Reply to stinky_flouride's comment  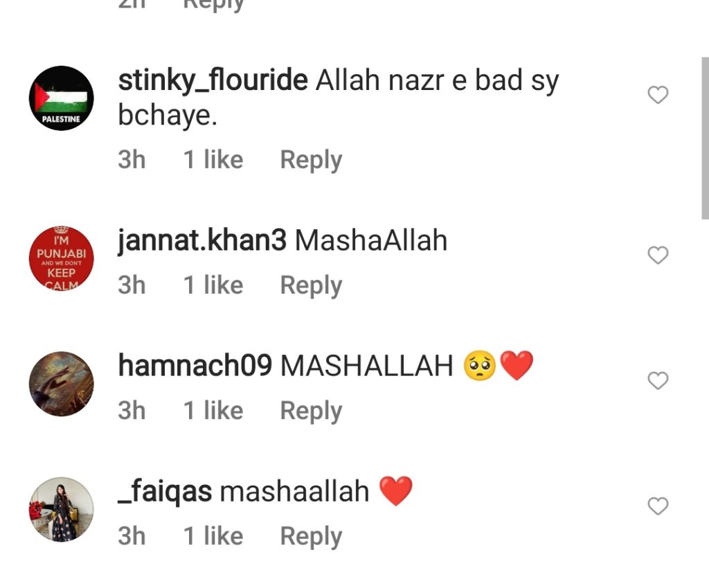(311, 160)
